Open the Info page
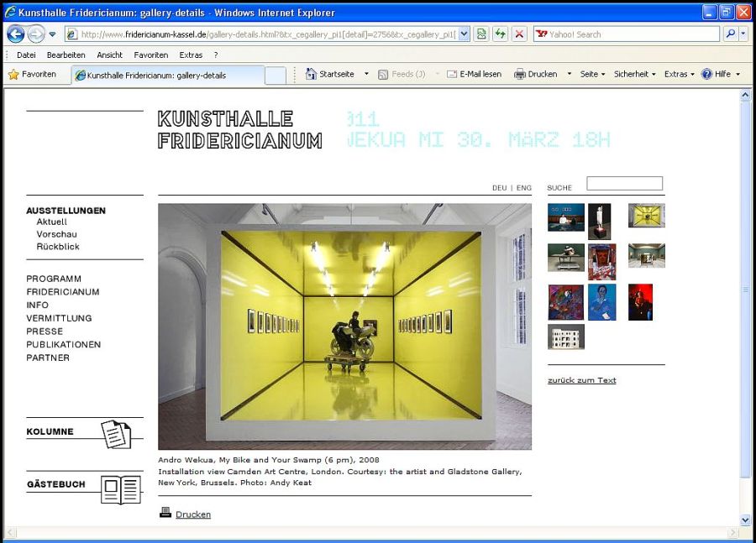756x543 pixels. coord(37,305)
